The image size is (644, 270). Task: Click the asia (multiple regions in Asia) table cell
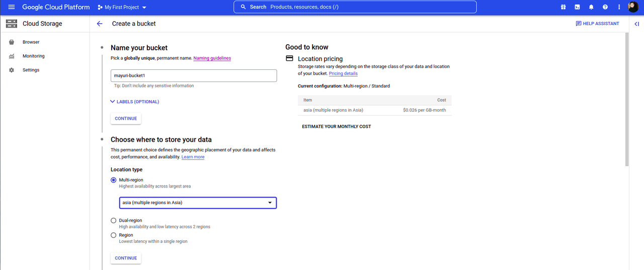click(x=333, y=110)
